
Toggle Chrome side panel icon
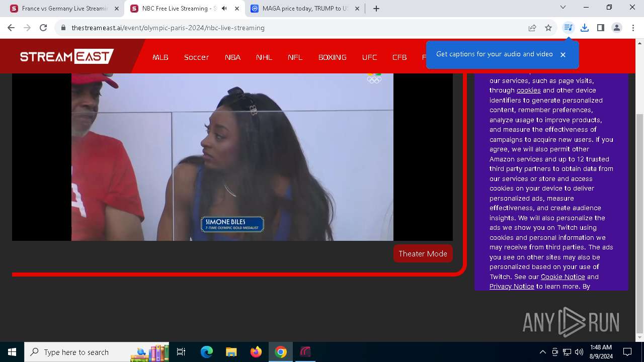601,28
